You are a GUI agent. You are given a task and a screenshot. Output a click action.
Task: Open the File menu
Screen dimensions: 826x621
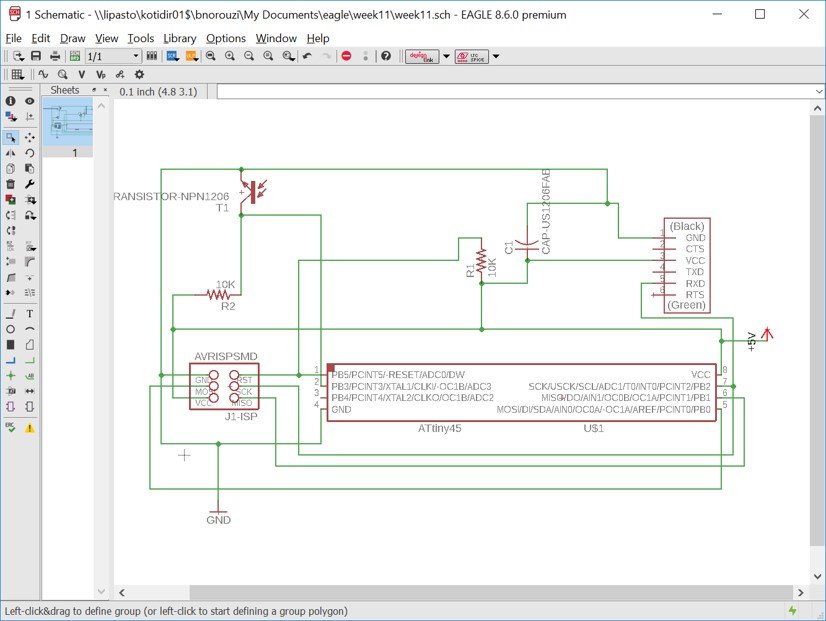pyautogui.click(x=13, y=38)
